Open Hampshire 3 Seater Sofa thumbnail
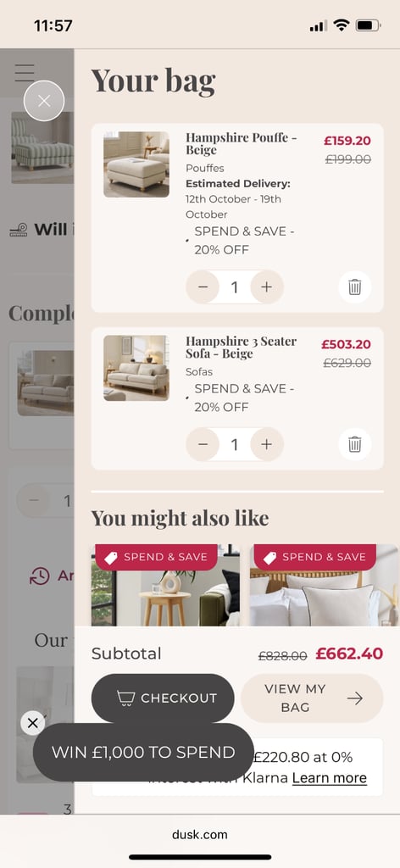Screen dimensions: 400x868 [x=136, y=368]
